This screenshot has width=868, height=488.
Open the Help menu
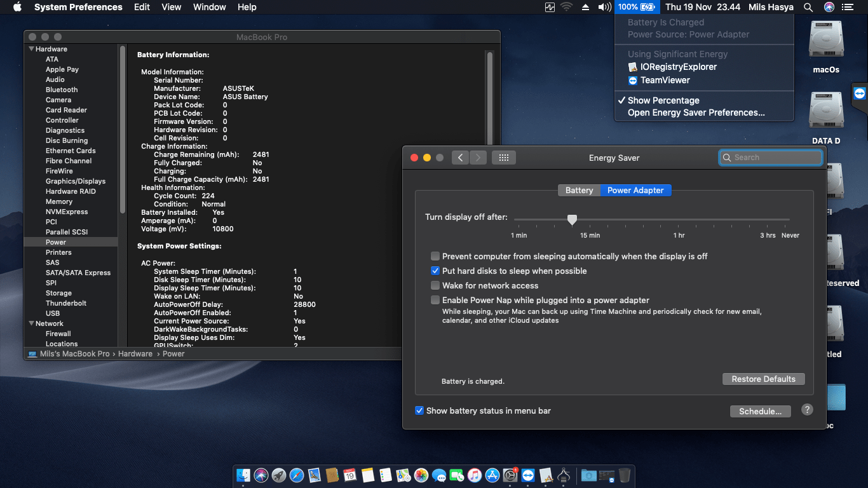point(247,7)
